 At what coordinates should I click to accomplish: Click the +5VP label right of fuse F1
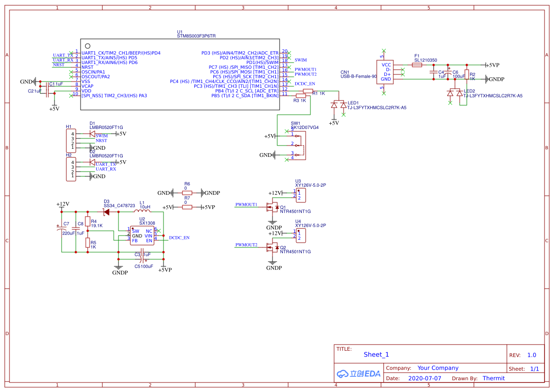point(493,65)
